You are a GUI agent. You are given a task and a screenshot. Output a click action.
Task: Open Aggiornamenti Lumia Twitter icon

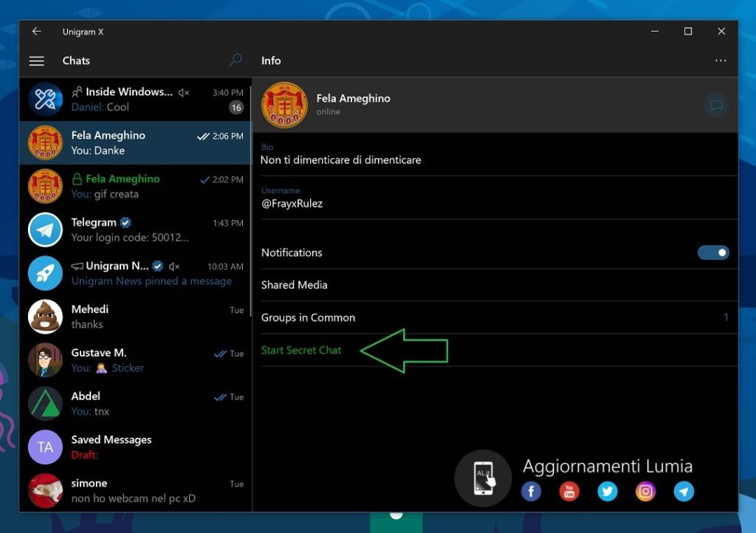(x=608, y=492)
